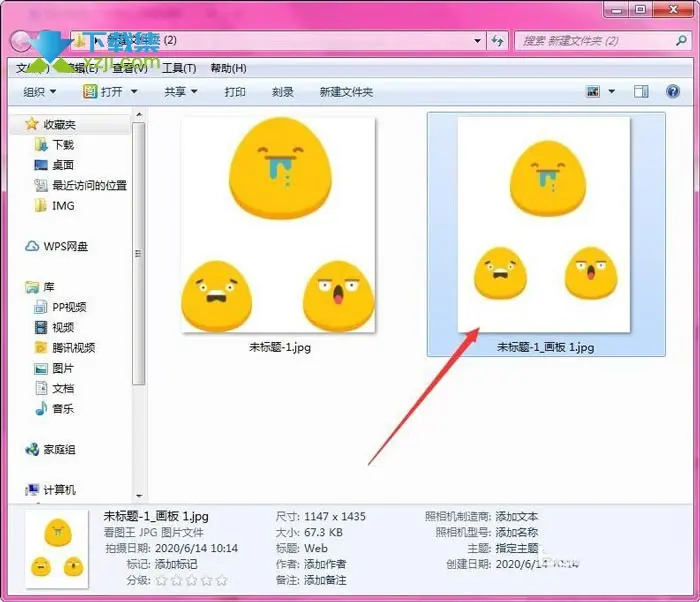Viewport: 700px width, 602px height.
Task: Select 收藏夹 in the navigation pane
Action: point(59,124)
